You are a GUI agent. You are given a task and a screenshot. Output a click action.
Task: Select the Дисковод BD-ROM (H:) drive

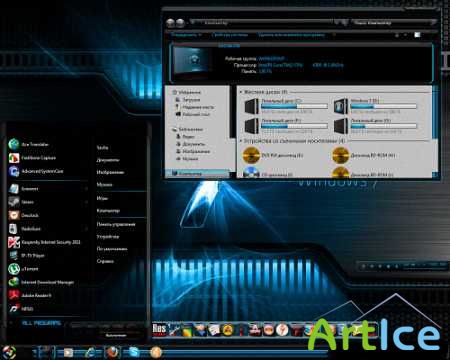[364, 155]
